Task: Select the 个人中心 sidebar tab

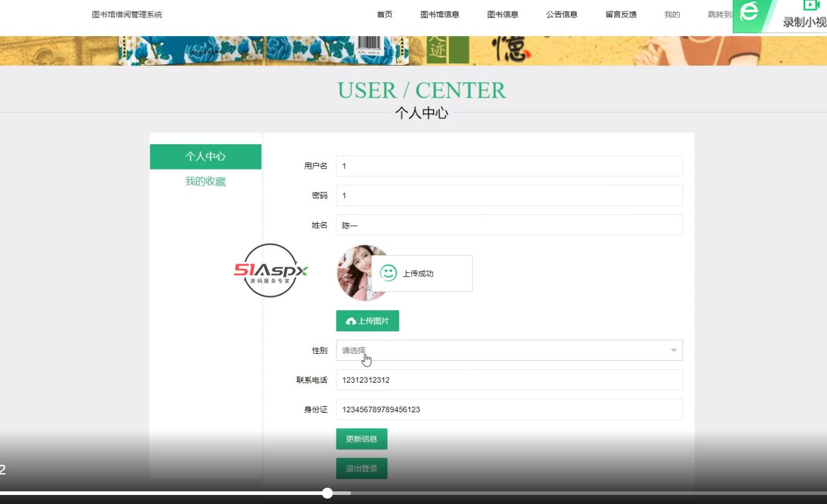Action: point(205,156)
